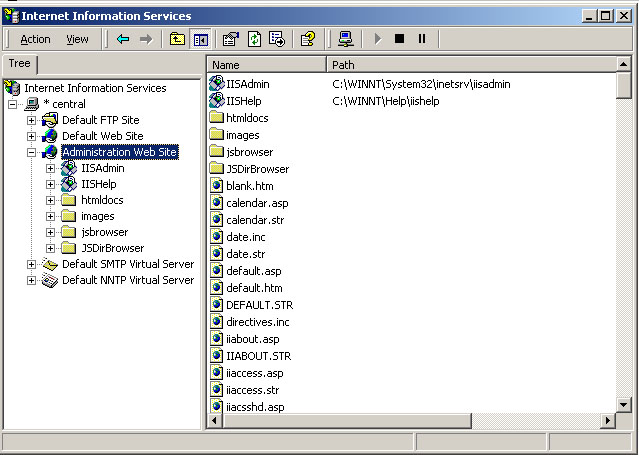639x455 pixels.
Task: Click the Back arrow toolbar button
Action: pos(123,39)
